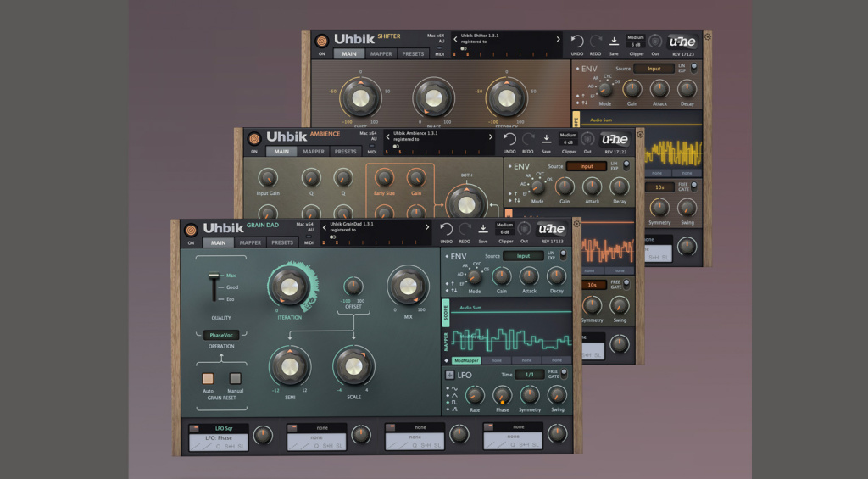Open the PRESETS tab in Uhbik Ambience

(x=345, y=152)
